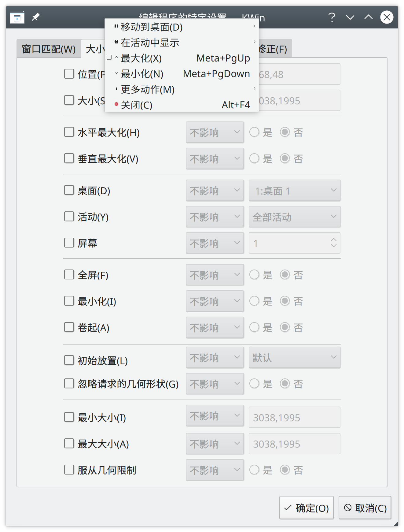Click the spinner up arrow for 屏幕
The height and width of the screenshot is (532, 404).
[x=334, y=240]
